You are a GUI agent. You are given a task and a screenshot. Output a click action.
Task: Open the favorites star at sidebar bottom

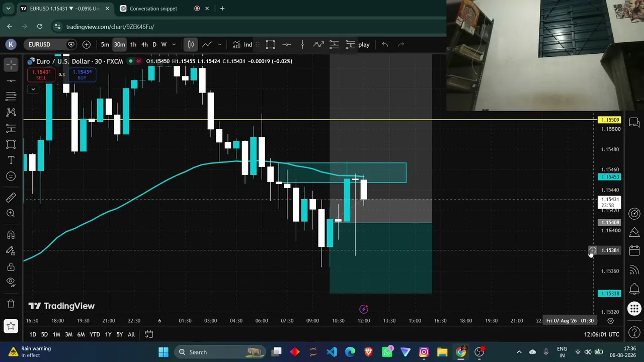point(11,326)
